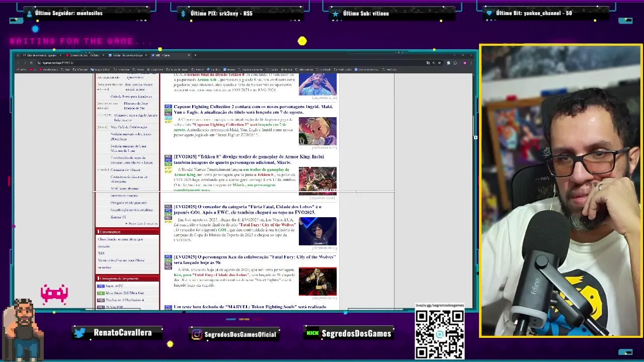Open a new browser tab with plus button
This screenshot has height=362, width=644.
tap(195, 55)
